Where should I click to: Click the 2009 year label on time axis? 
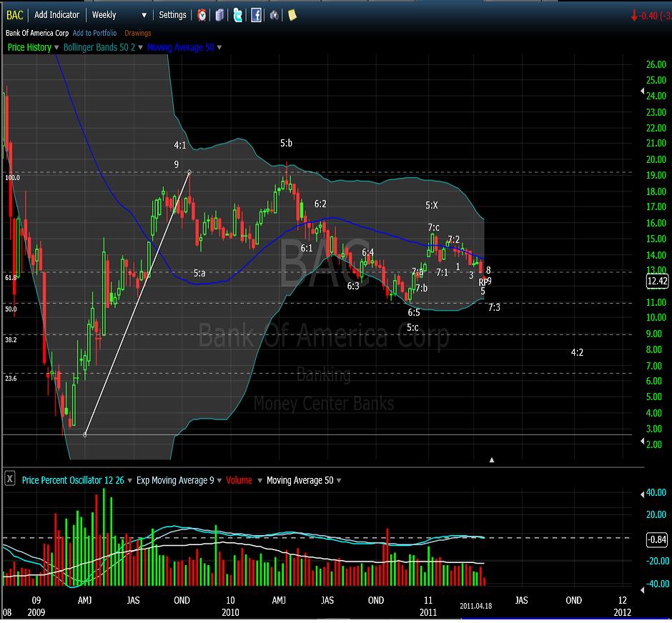36,613
